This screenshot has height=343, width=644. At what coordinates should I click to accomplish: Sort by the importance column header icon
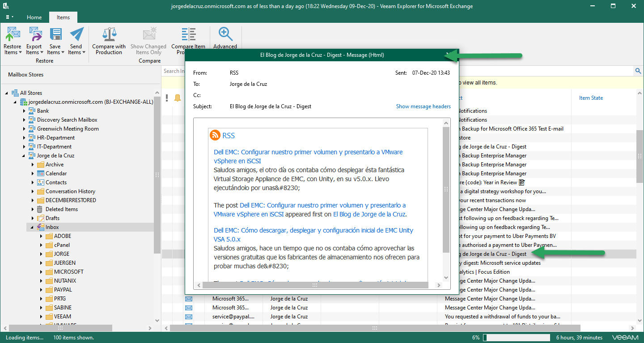tap(167, 98)
